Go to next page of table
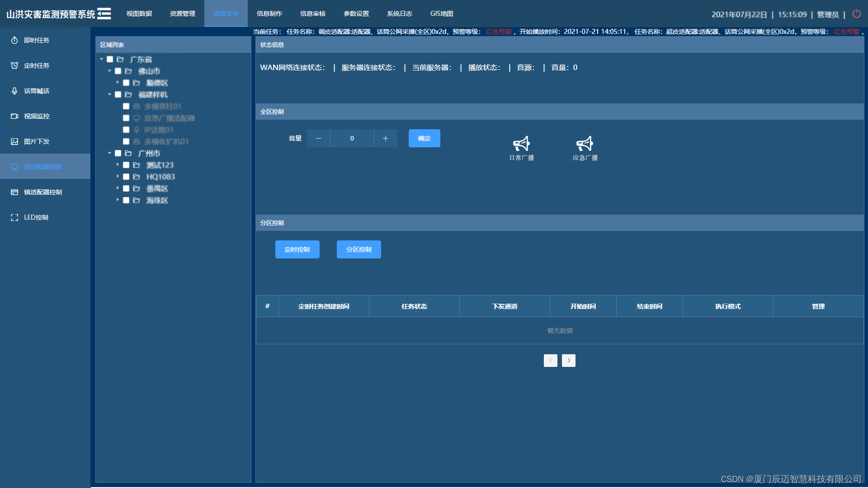 (568, 361)
